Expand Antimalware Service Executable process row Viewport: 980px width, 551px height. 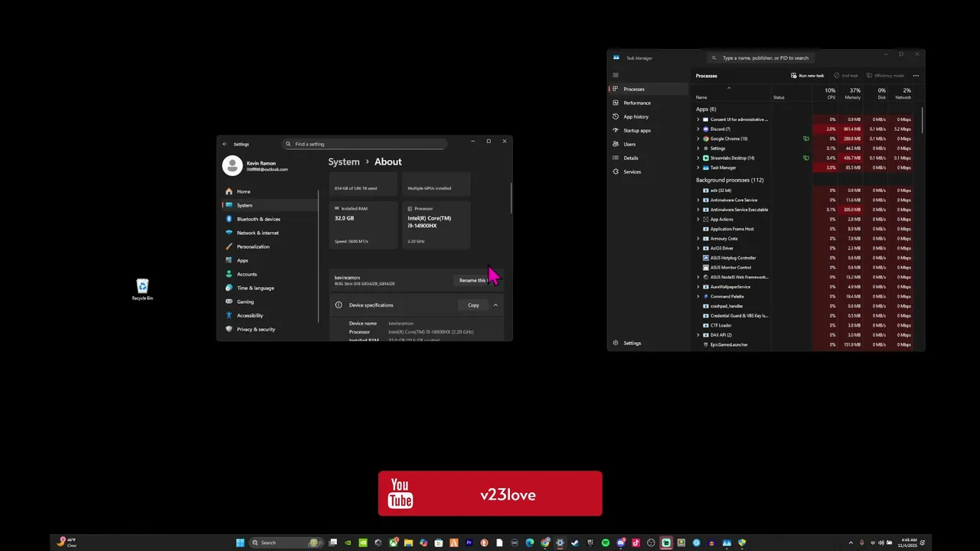[698, 210]
